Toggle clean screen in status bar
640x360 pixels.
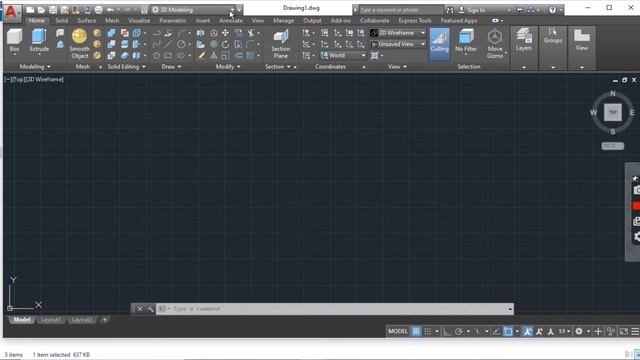tap(624, 331)
